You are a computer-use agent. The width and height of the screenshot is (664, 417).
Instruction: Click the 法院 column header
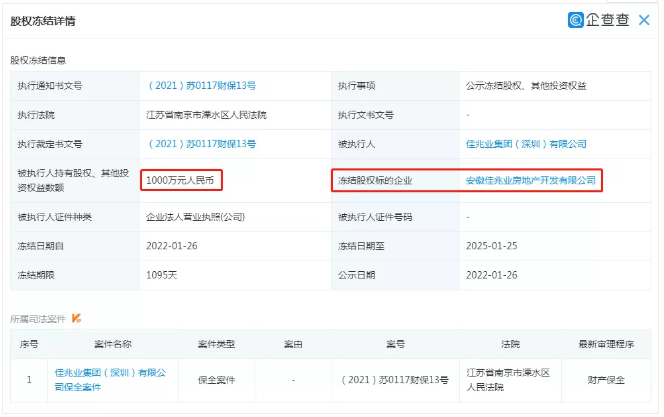[x=510, y=344]
